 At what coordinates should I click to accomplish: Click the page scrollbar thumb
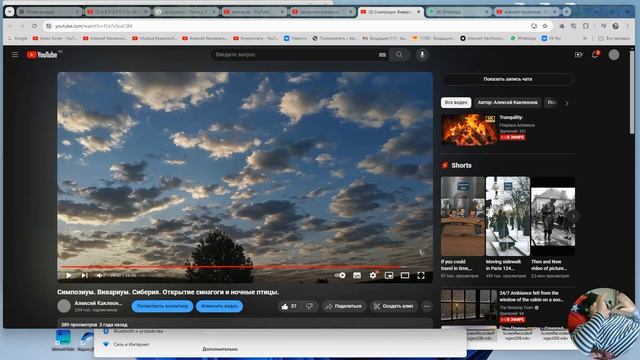coord(632,92)
